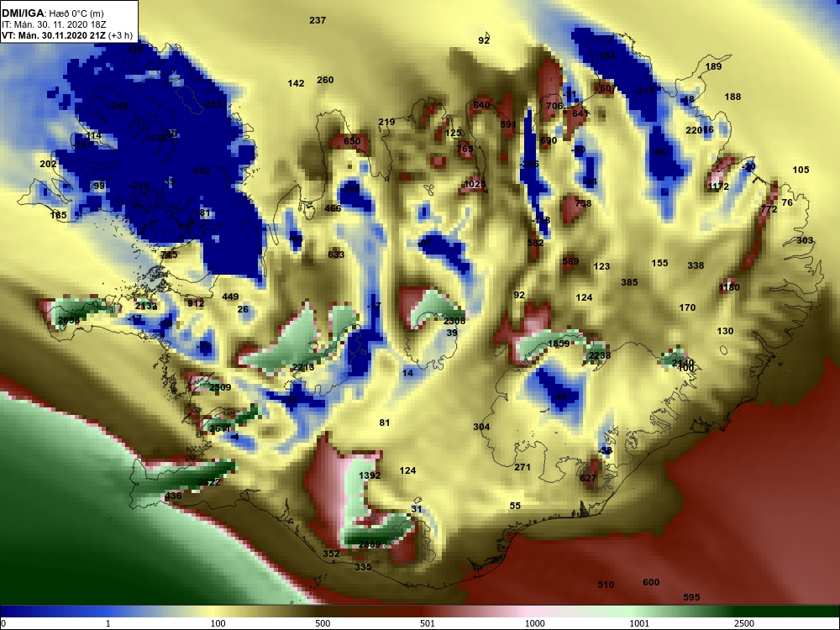Select the '640' height value
The width and height of the screenshot is (840, 630).
tap(481, 105)
